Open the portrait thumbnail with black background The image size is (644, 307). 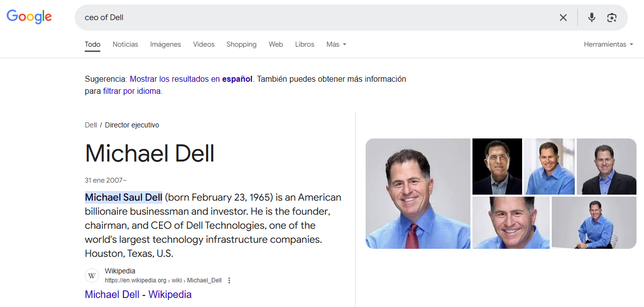[497, 167]
